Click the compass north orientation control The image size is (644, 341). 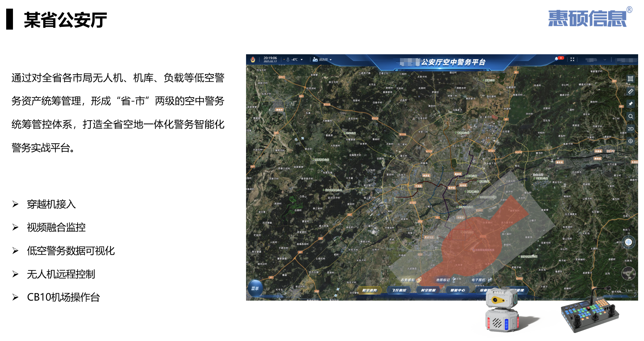(x=629, y=242)
